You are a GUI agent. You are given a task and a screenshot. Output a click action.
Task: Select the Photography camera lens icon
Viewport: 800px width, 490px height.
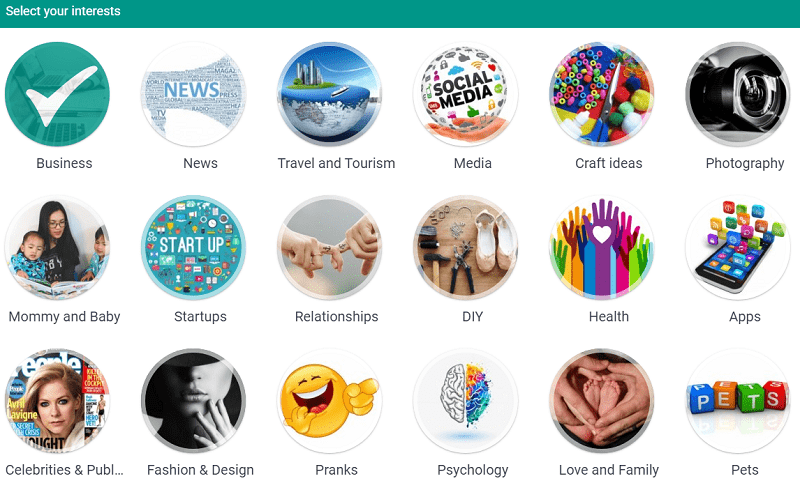click(x=738, y=94)
